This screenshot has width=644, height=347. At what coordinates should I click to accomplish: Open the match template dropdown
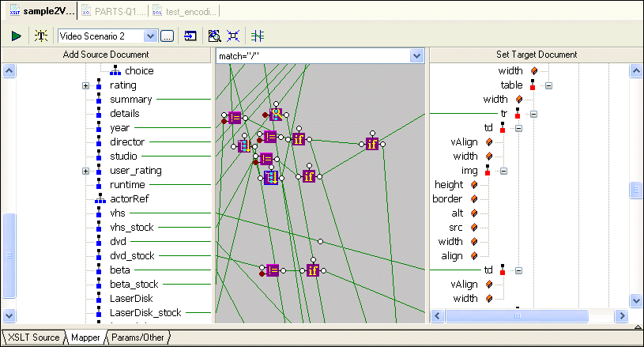[x=416, y=56]
